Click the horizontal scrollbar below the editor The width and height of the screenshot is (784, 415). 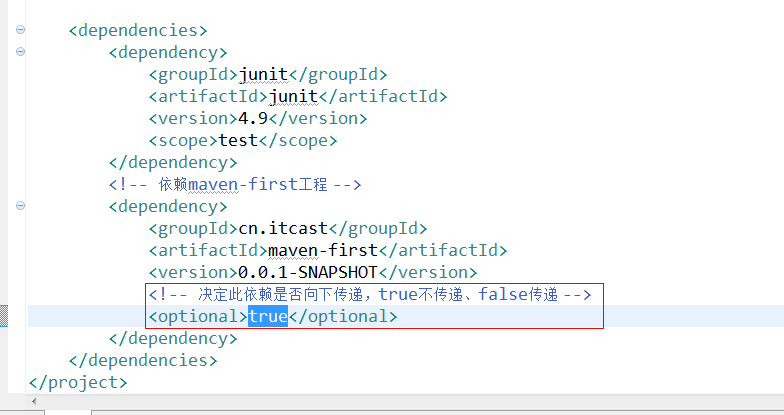tap(400, 405)
